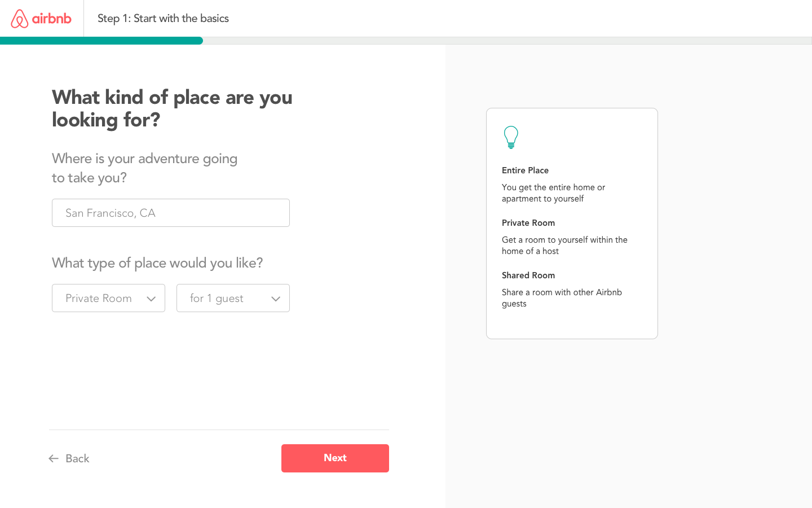Screen dimensions: 812x508
Task: Click 'What type of place would you like?' label
Action: (x=157, y=263)
